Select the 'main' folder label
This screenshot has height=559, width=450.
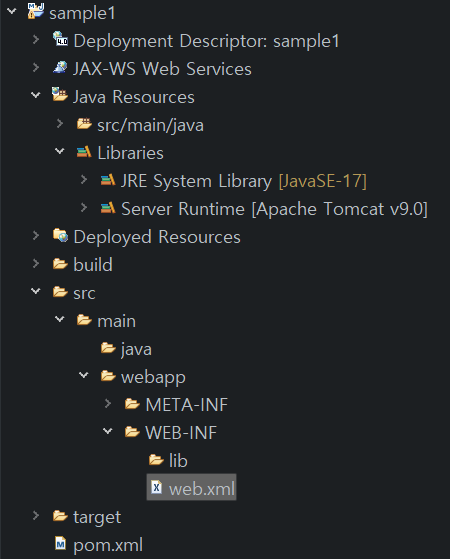pos(117,321)
